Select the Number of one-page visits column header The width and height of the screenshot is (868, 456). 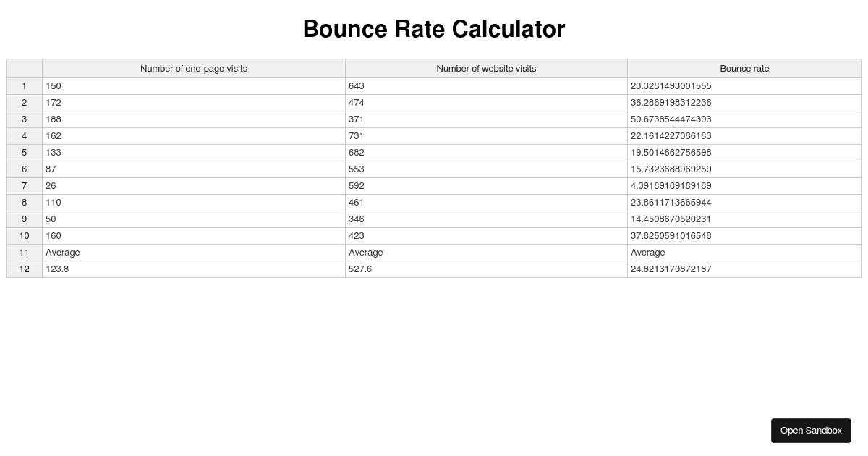[x=193, y=68]
